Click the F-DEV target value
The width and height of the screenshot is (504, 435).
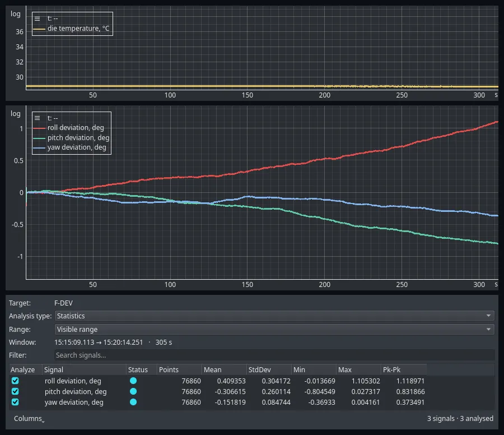63,303
